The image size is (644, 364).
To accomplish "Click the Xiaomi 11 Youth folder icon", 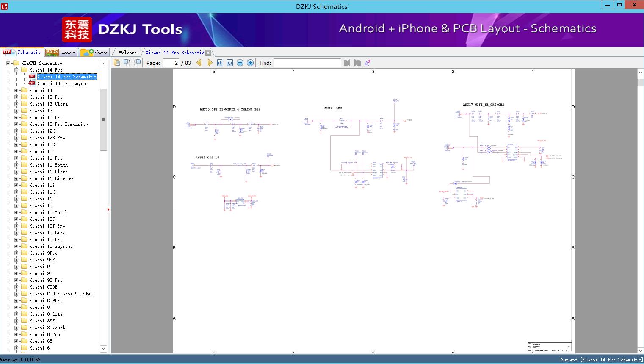I will click(24, 165).
